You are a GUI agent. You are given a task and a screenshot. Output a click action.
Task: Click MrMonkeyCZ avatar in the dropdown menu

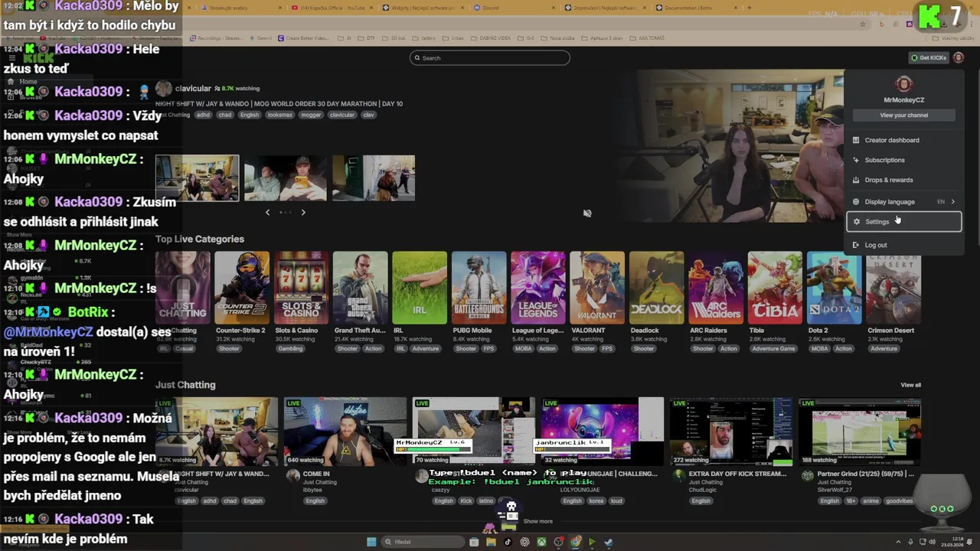coord(903,84)
